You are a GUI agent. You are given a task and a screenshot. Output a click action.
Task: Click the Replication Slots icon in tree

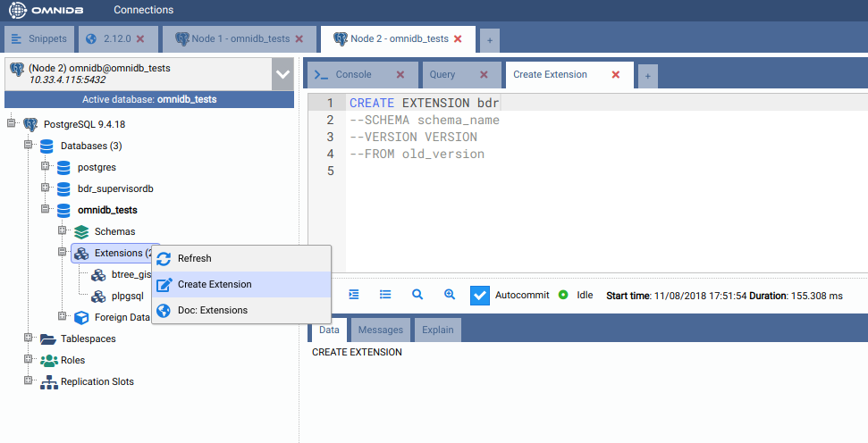[48, 382]
